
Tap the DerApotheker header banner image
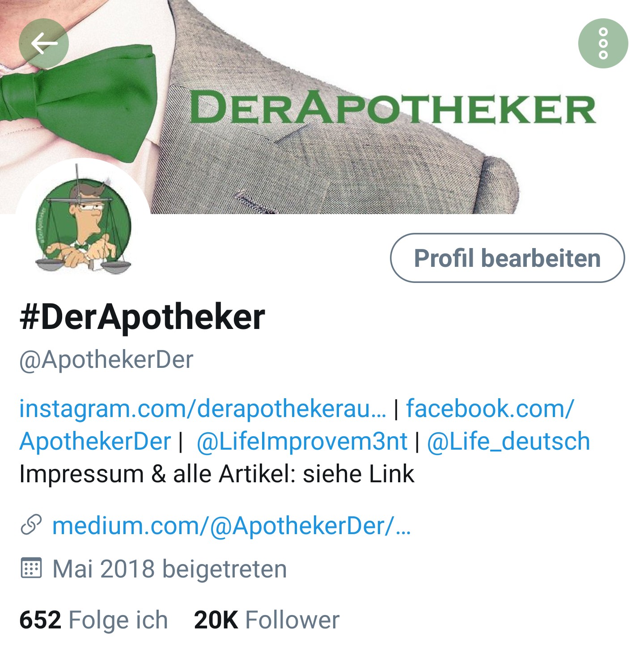click(322, 107)
